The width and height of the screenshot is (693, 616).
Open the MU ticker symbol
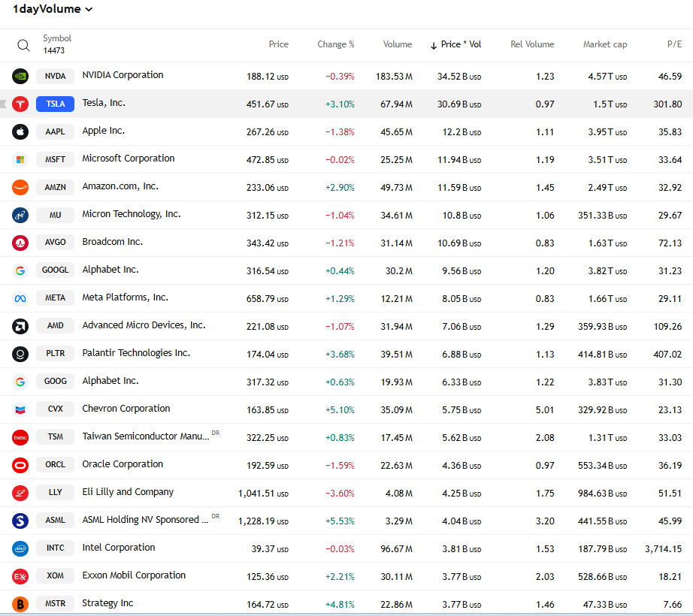tap(56, 215)
